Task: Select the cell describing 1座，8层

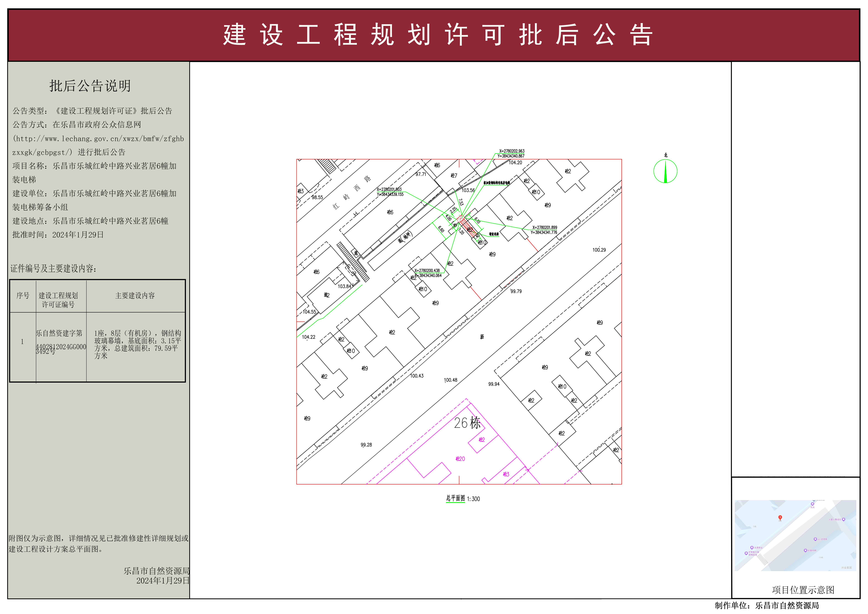Action: [138, 344]
